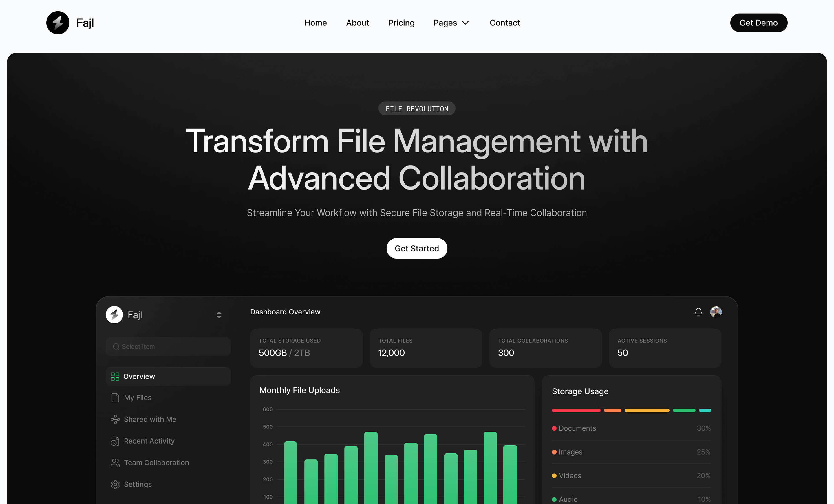This screenshot has height=504, width=834.
Task: Click the Total Storage Used card
Action: 306,348
